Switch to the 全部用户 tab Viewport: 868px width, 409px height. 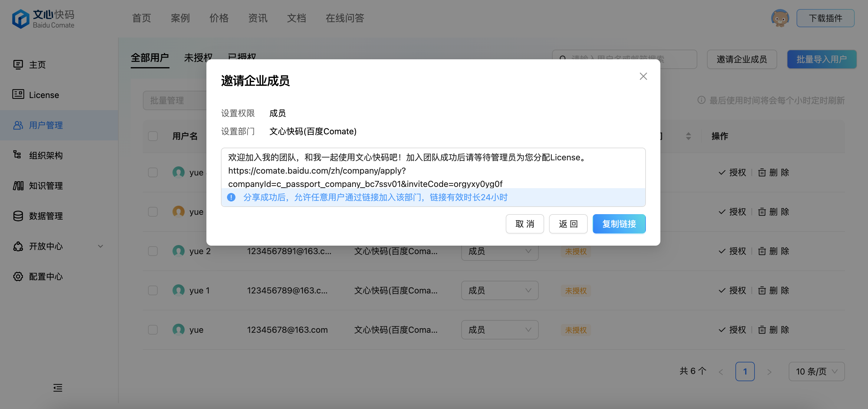(150, 58)
